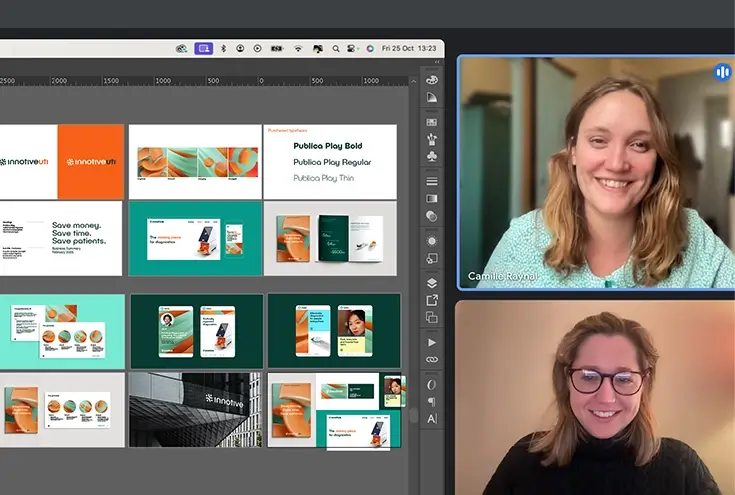Select Camille's video tile
The height and width of the screenshot is (495, 735).
[x=595, y=172]
